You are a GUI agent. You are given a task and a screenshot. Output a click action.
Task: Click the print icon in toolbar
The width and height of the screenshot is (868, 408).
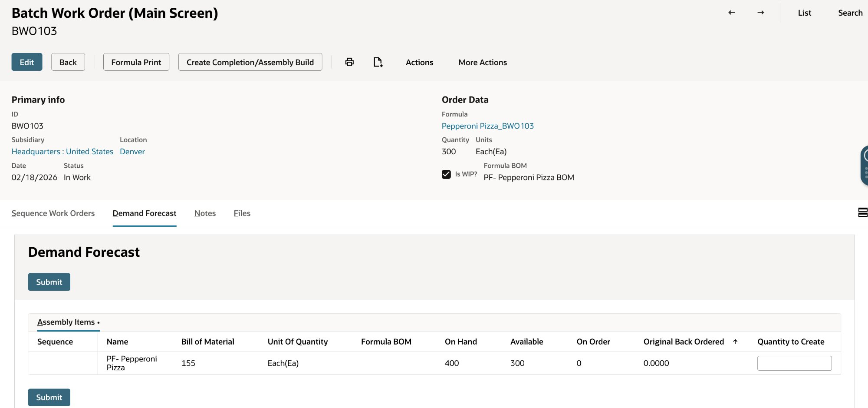pos(349,62)
